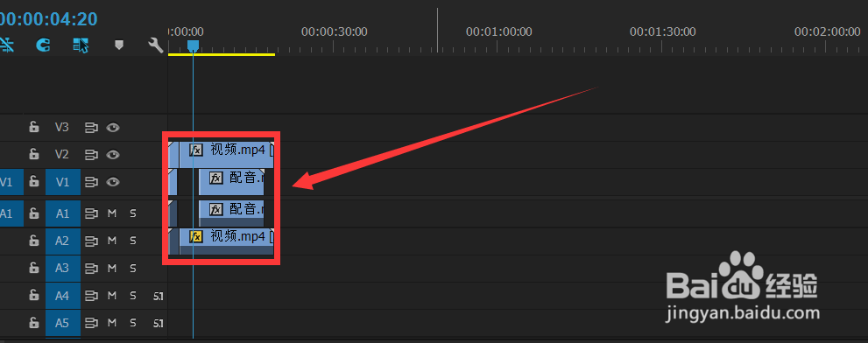Screen dimensions: 868x343
Task: Click 5.1 channel label on A4
Action: click(x=159, y=297)
